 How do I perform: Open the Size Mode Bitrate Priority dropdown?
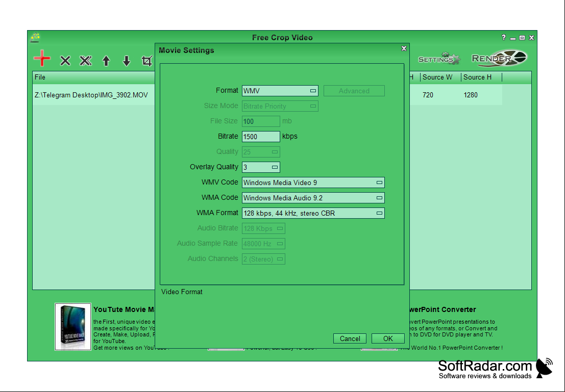(x=280, y=106)
